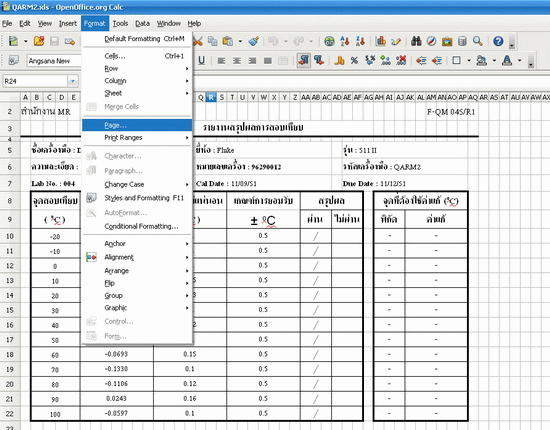The image size is (550, 430).
Task: Expand the Print Ranges submenu
Action: coord(137,137)
